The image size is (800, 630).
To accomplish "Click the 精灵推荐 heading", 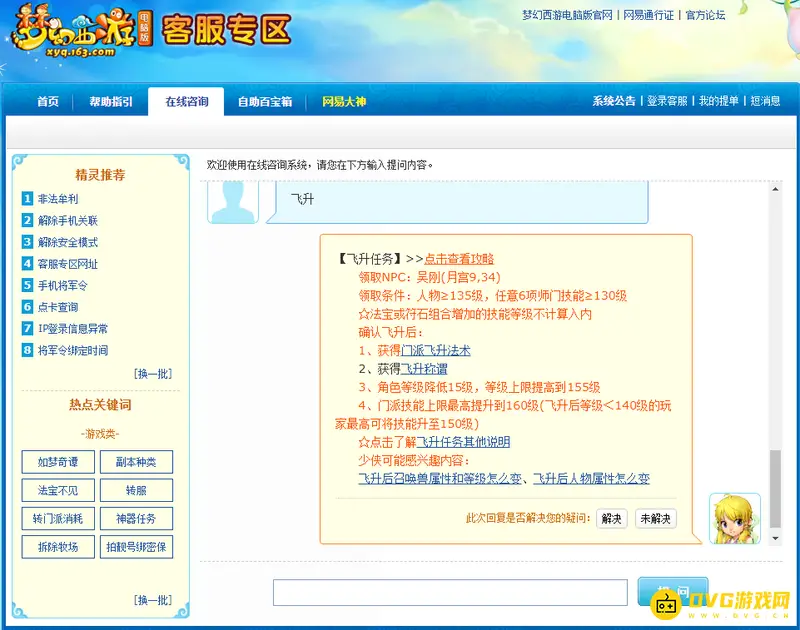I will [101, 175].
